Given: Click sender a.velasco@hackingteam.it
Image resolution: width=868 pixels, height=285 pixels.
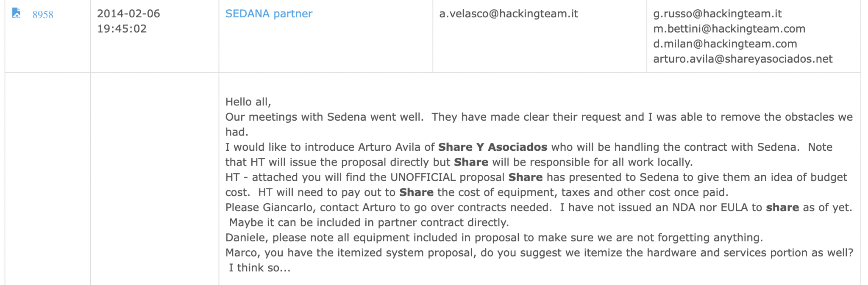Looking at the screenshot, I should coord(509,14).
